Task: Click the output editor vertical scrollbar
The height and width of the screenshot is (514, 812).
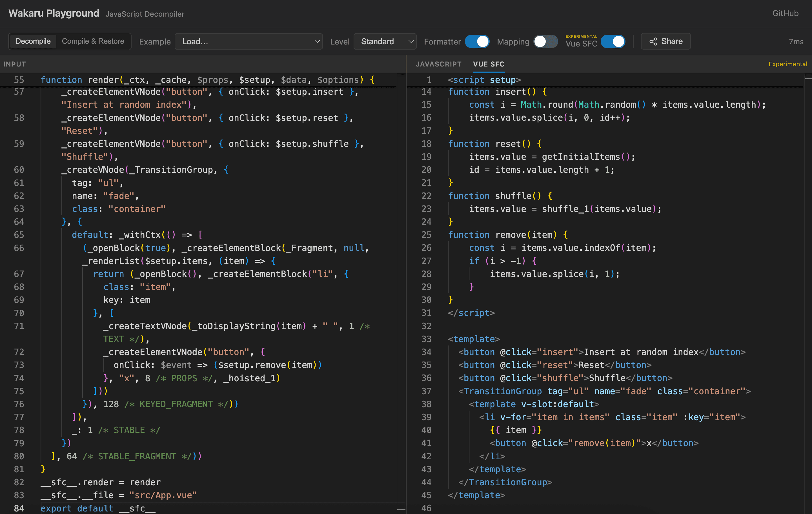Action: (x=808, y=293)
